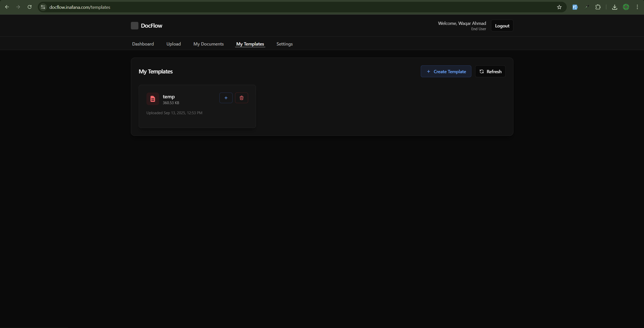Image resolution: width=644 pixels, height=328 pixels.
Task: Switch to the Upload tab
Action: pos(173,44)
